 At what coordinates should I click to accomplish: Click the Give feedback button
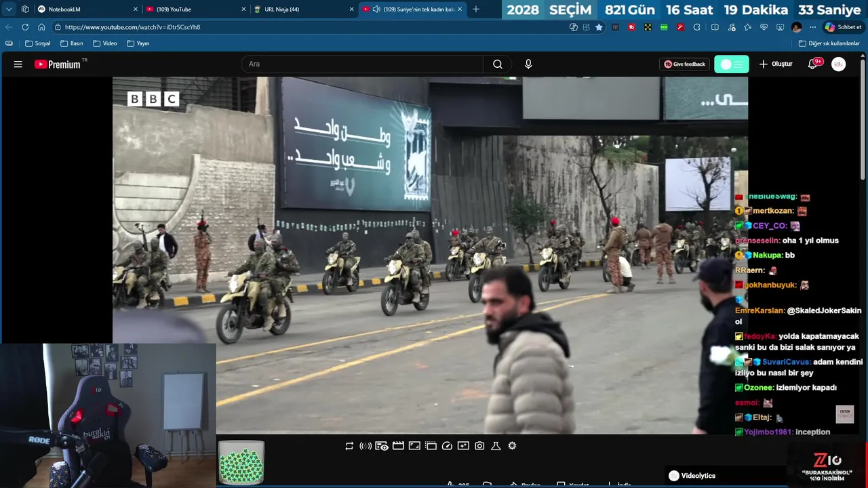[684, 64]
